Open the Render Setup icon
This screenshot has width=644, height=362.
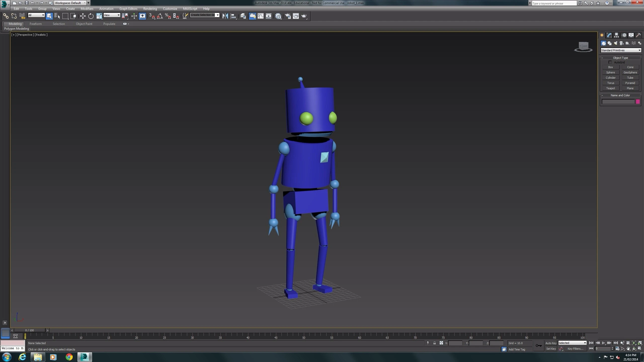pyautogui.click(x=288, y=16)
